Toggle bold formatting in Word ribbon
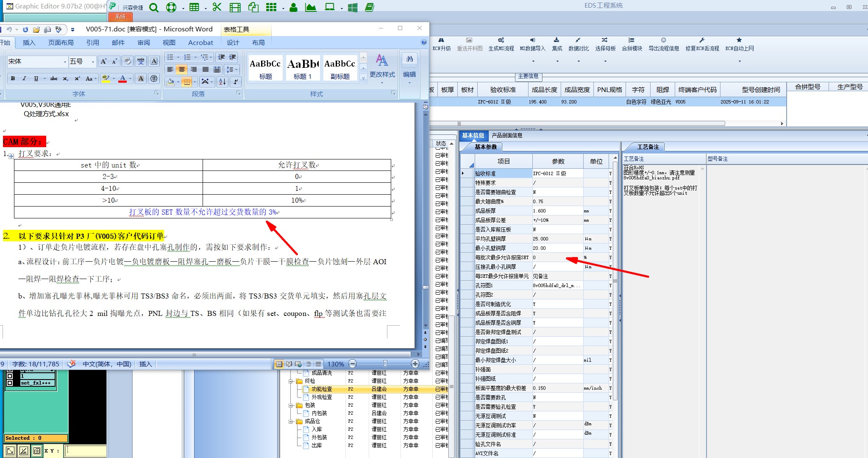Viewport: 868px width, 458px height. [x=13, y=78]
